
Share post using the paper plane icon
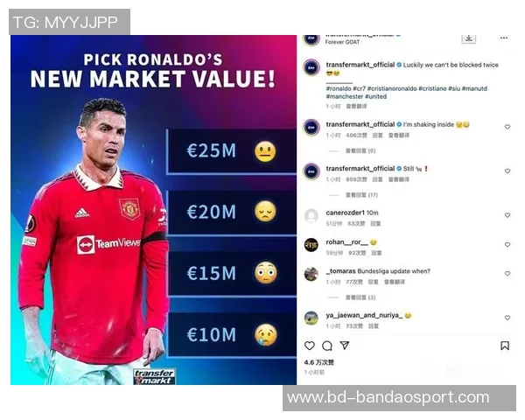click(345, 346)
